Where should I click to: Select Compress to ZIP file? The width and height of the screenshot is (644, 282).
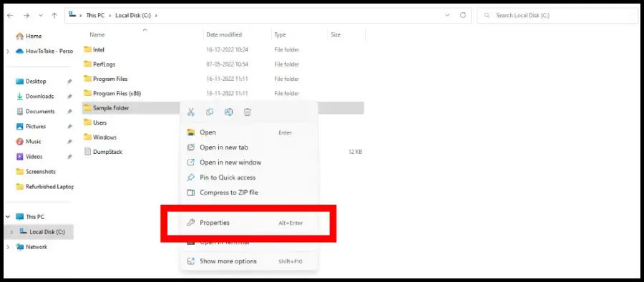[x=249, y=193]
